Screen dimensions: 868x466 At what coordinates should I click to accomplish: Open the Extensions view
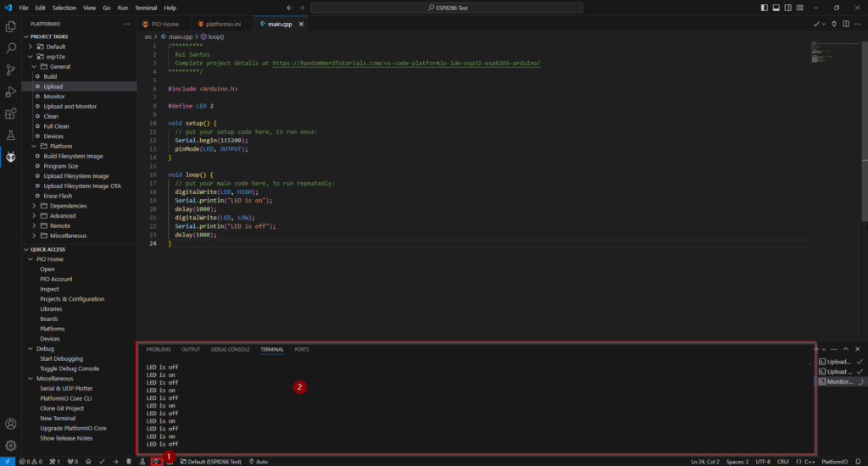tap(10, 114)
